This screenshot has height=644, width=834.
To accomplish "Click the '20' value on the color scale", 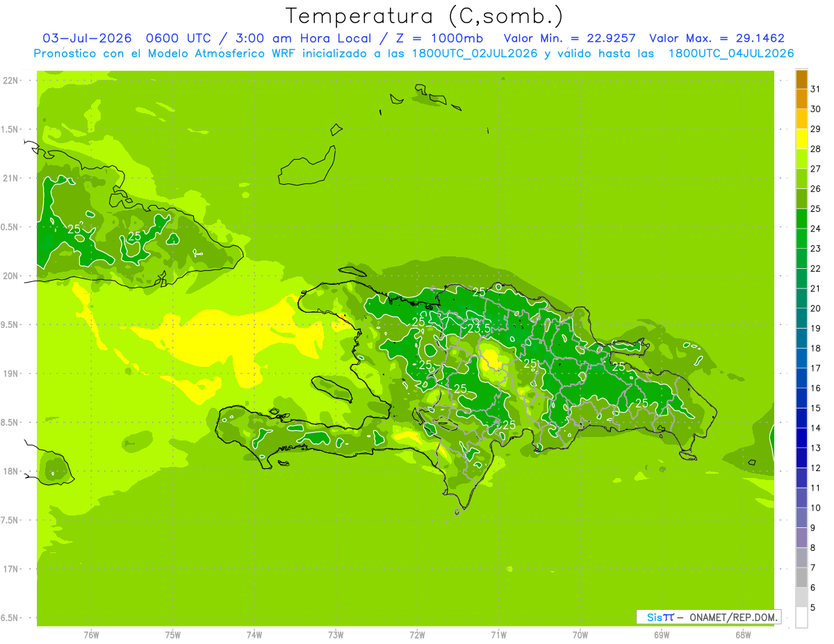I will tap(815, 308).
